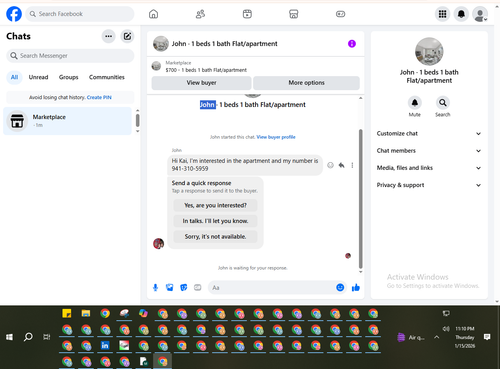Image resolution: width=500 pixels, height=369 pixels.
Task: Click the purple conversation info icon
Action: click(352, 44)
